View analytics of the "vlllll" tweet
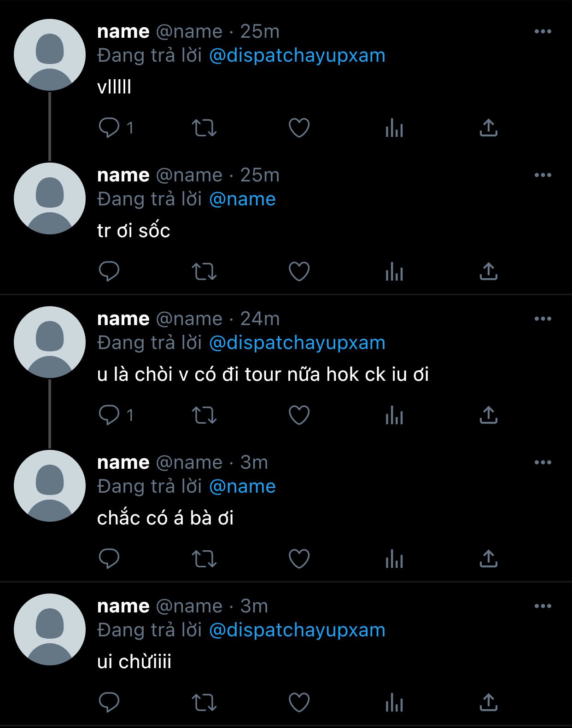Image resolution: width=572 pixels, height=728 pixels. point(394,128)
